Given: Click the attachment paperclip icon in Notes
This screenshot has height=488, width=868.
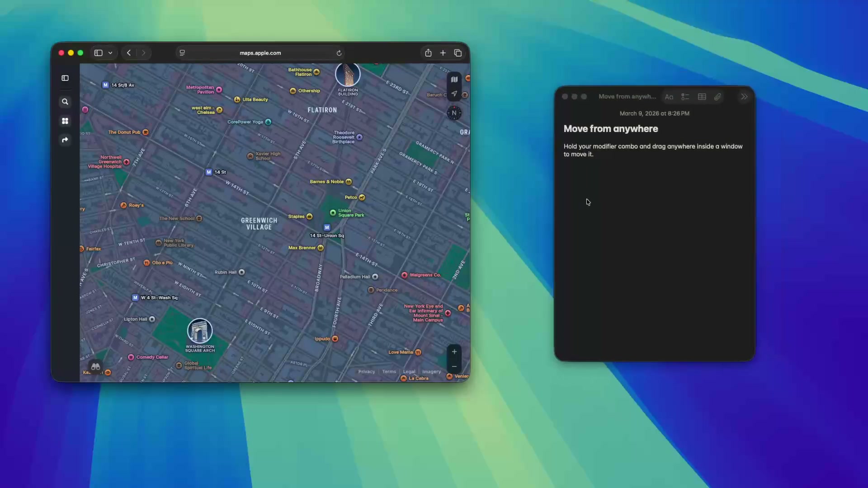Looking at the screenshot, I should point(718,96).
